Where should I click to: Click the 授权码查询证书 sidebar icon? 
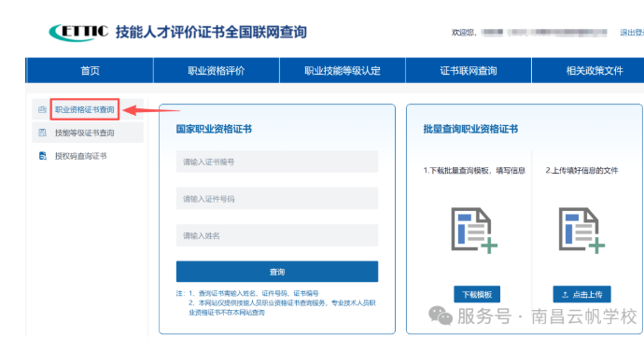[42, 156]
